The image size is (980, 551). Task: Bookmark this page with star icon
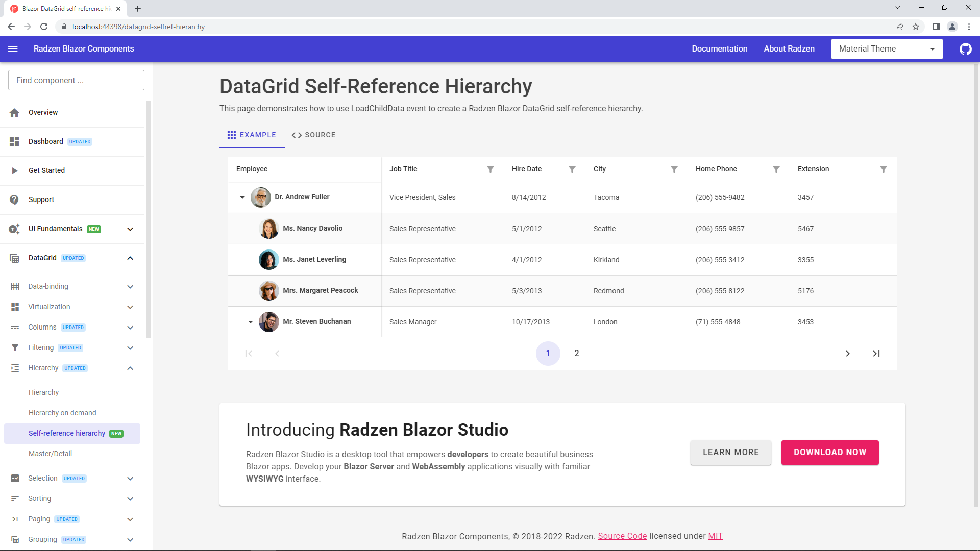(916, 27)
